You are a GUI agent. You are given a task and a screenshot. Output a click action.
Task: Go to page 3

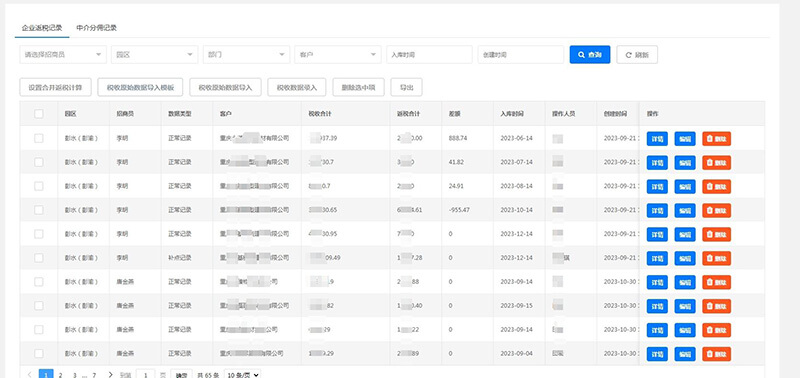74,375
